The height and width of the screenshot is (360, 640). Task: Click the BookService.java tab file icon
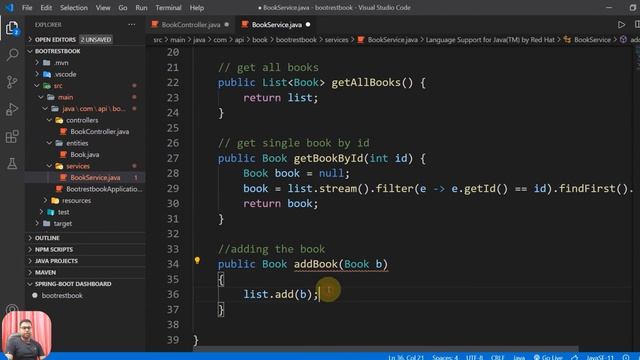click(244, 24)
